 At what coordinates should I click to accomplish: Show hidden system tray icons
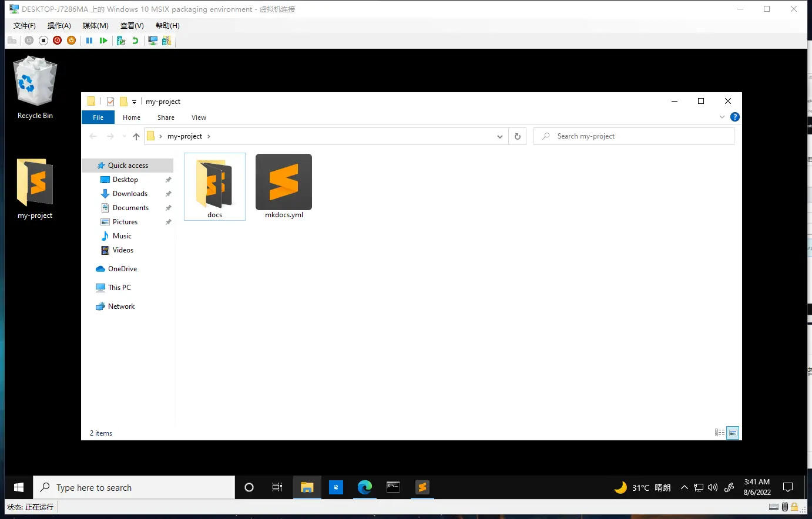(684, 487)
